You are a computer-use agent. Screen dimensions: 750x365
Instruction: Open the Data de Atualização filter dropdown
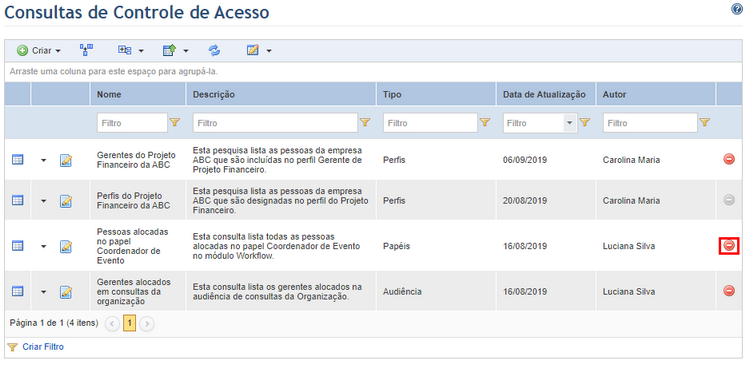click(569, 123)
